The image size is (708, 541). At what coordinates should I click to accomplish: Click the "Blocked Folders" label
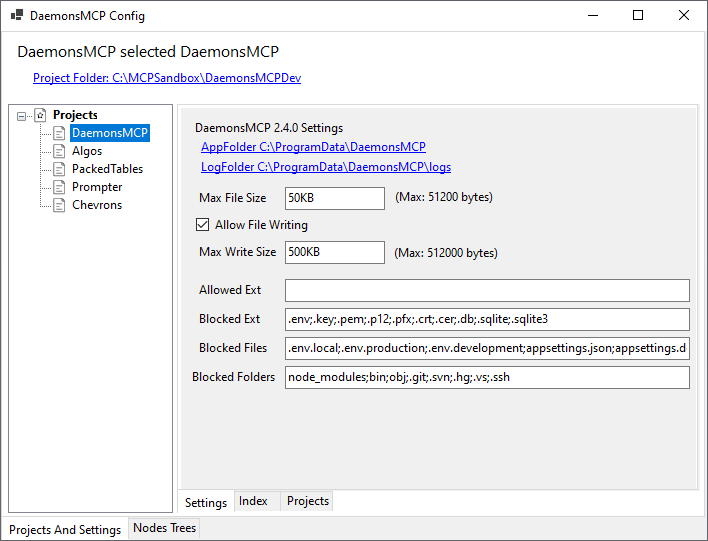coord(233,377)
